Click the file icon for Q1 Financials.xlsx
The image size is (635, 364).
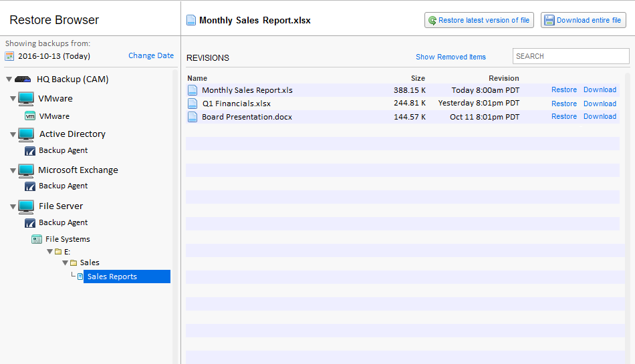click(193, 104)
